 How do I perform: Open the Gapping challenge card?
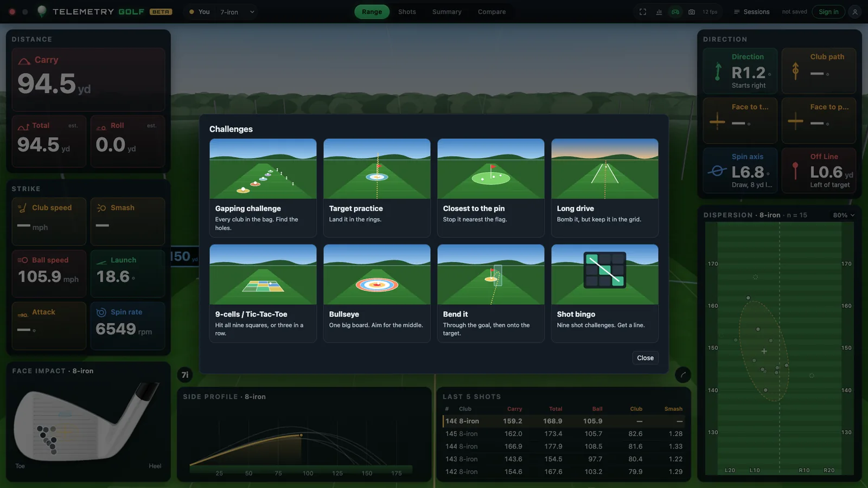click(x=263, y=188)
